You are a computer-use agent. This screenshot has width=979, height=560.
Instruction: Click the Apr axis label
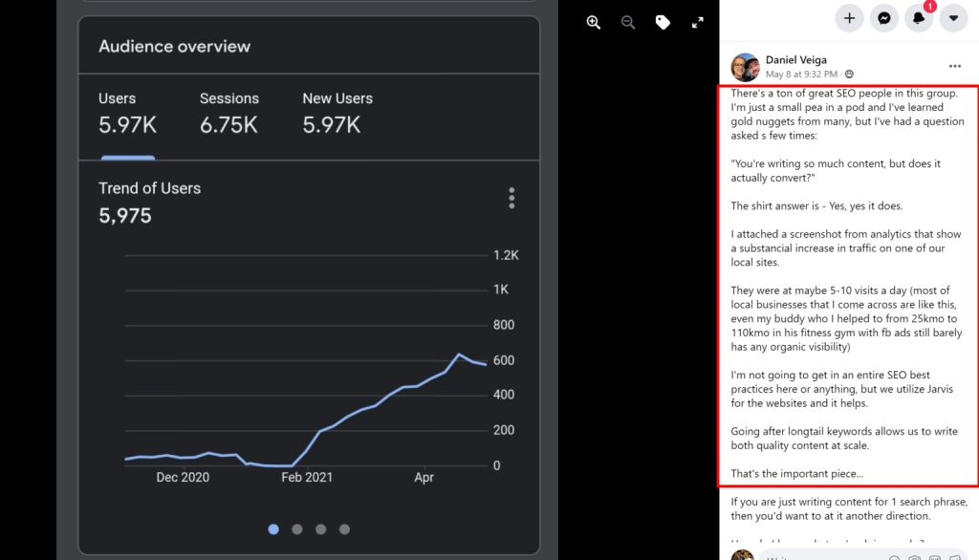coord(424,478)
